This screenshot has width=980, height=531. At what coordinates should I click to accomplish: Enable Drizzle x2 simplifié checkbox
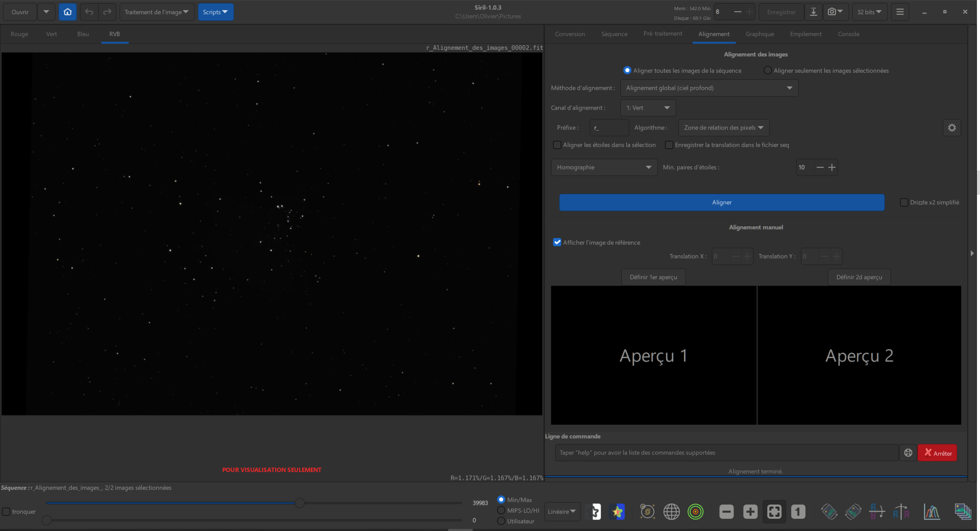(930, 202)
